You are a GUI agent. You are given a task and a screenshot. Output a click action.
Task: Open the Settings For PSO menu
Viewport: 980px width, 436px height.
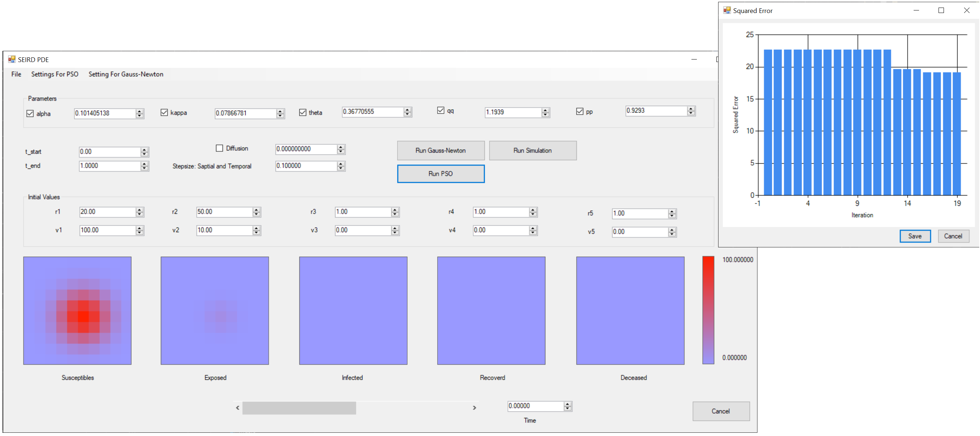point(54,74)
